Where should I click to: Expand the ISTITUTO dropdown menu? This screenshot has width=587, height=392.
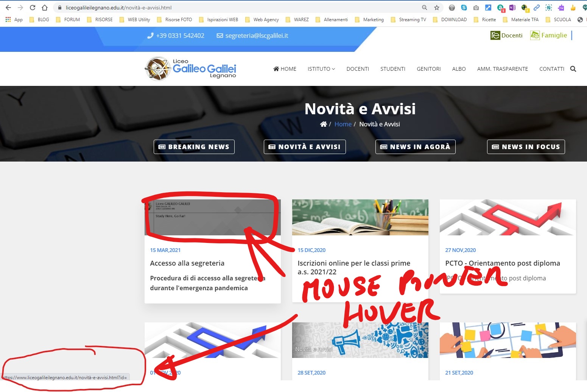click(x=321, y=69)
